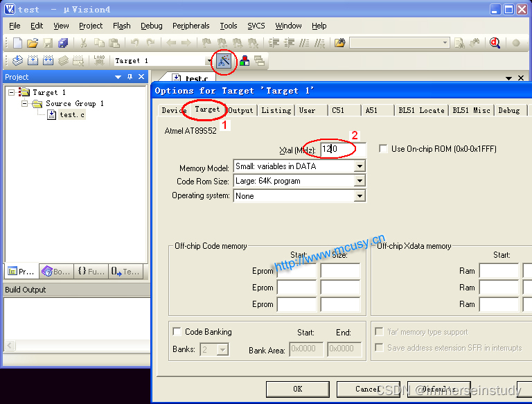Image resolution: width=532 pixels, height=404 pixels.
Task: Click the Unindent selection icon
Action: (289, 43)
